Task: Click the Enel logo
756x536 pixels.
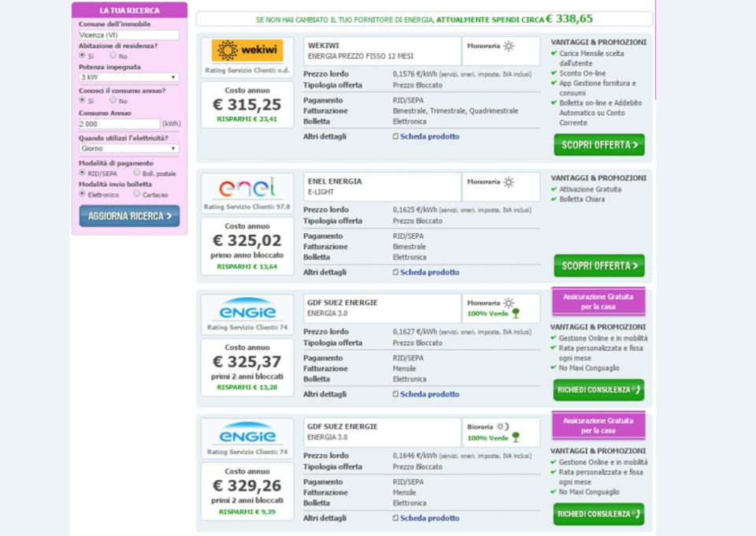Action: click(246, 188)
